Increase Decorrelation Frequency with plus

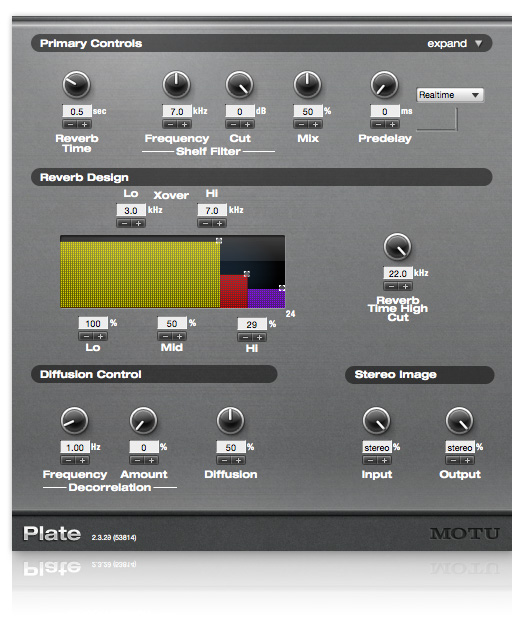click(x=83, y=460)
